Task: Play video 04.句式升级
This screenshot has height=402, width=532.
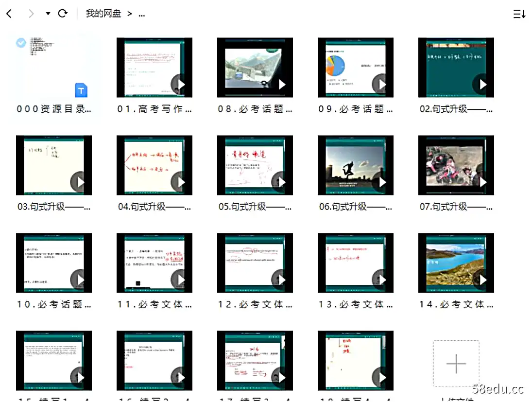Action: point(154,165)
